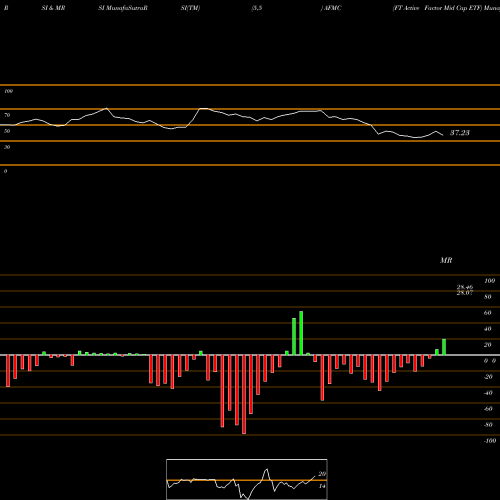The width and height of the screenshot is (500, 500).
Task: Click the RSI value label 37.23
Action: (460, 133)
